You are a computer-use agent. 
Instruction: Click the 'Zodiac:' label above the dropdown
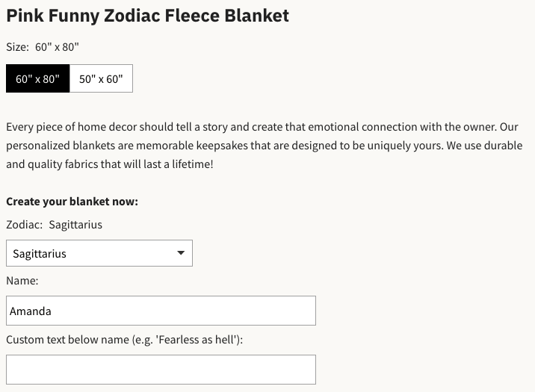(24, 224)
